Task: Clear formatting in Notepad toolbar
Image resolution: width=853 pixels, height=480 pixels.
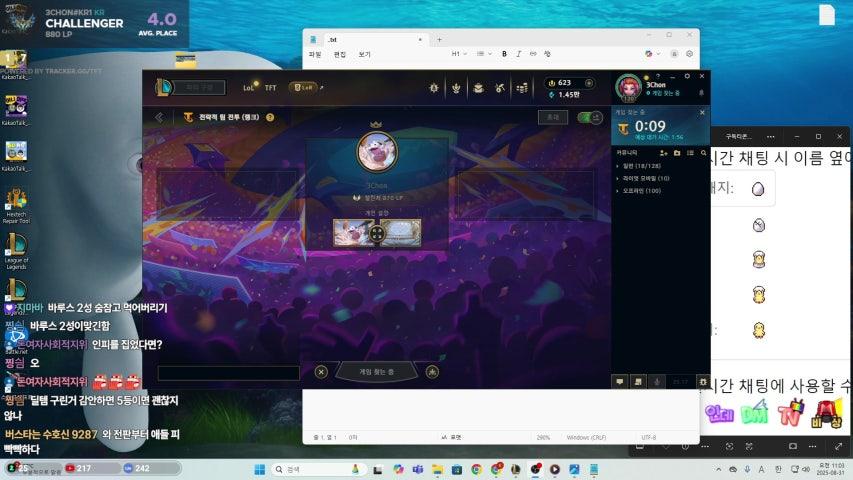Action: coord(547,54)
